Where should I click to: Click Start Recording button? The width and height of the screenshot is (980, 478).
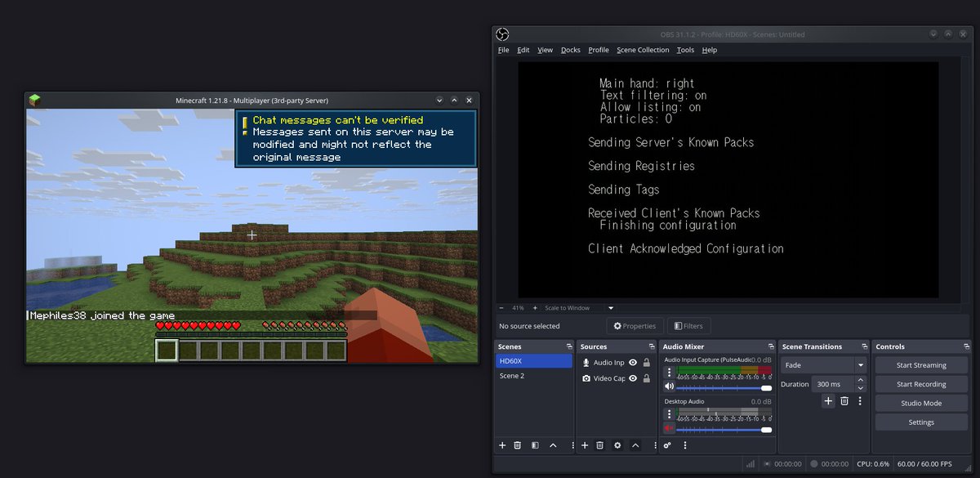click(921, 384)
